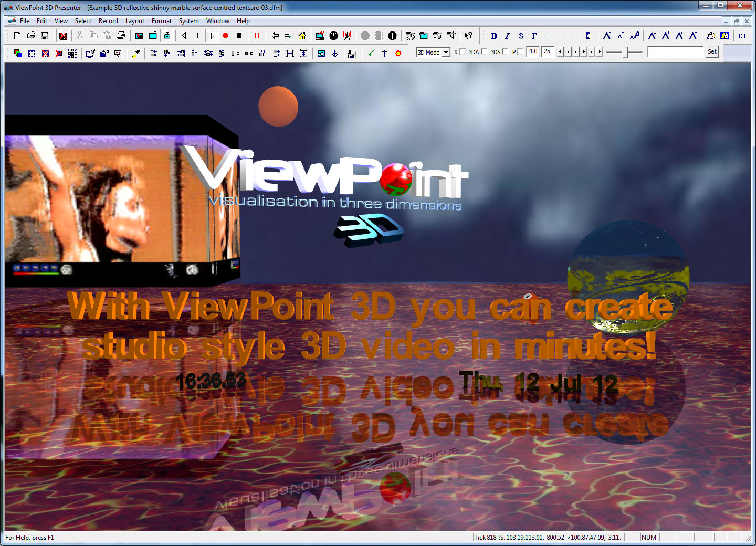
Task: Click the anchor icon in the second toolbar
Action: (x=335, y=54)
